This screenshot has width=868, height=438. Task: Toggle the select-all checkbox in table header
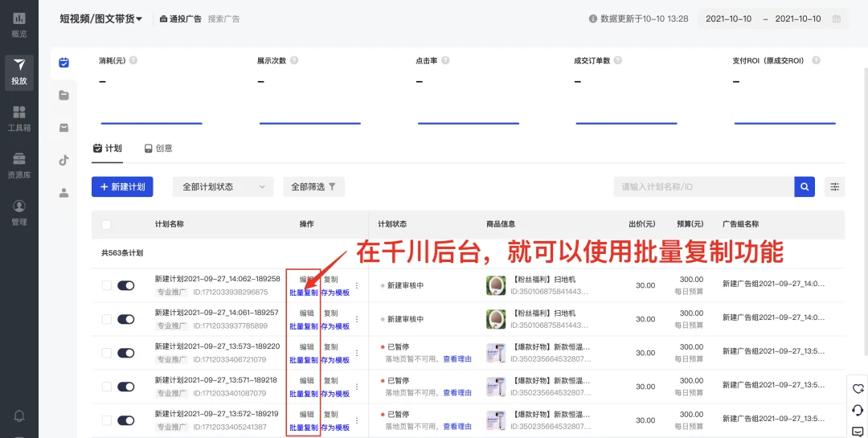pos(106,224)
